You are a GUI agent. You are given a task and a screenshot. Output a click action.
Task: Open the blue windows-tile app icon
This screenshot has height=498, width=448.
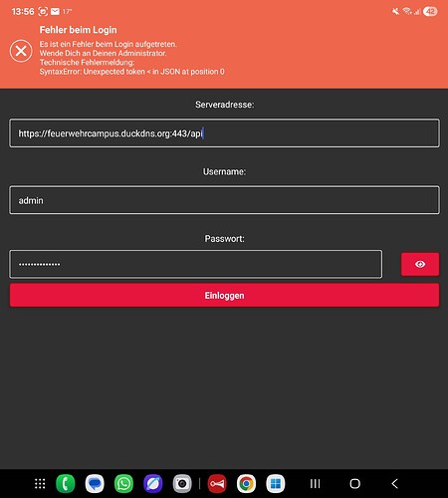click(x=276, y=484)
